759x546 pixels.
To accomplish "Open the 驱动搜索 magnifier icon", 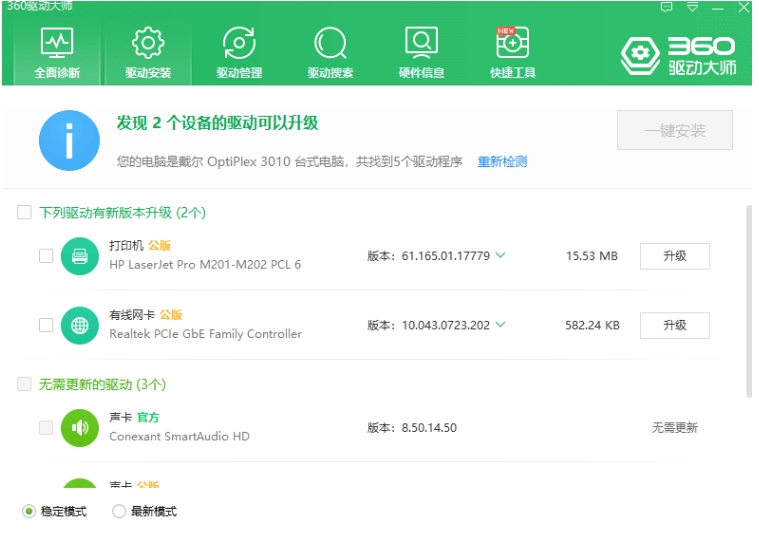I will [330, 43].
